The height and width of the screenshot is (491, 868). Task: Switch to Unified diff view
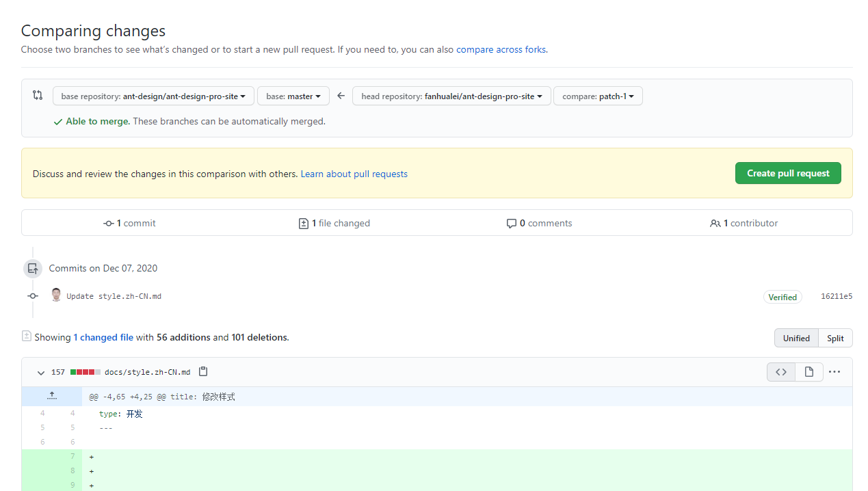tap(796, 338)
